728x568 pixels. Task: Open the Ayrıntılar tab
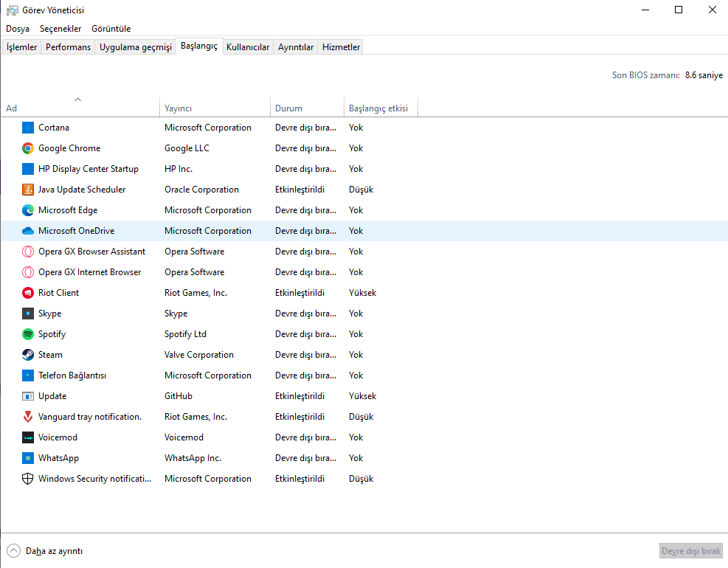(296, 47)
